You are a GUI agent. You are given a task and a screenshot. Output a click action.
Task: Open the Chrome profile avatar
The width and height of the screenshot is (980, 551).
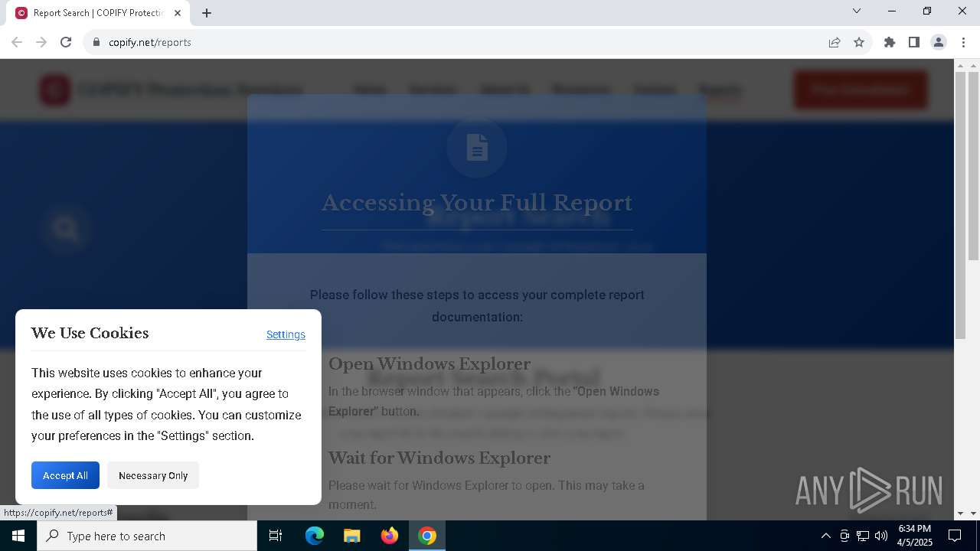click(939, 42)
